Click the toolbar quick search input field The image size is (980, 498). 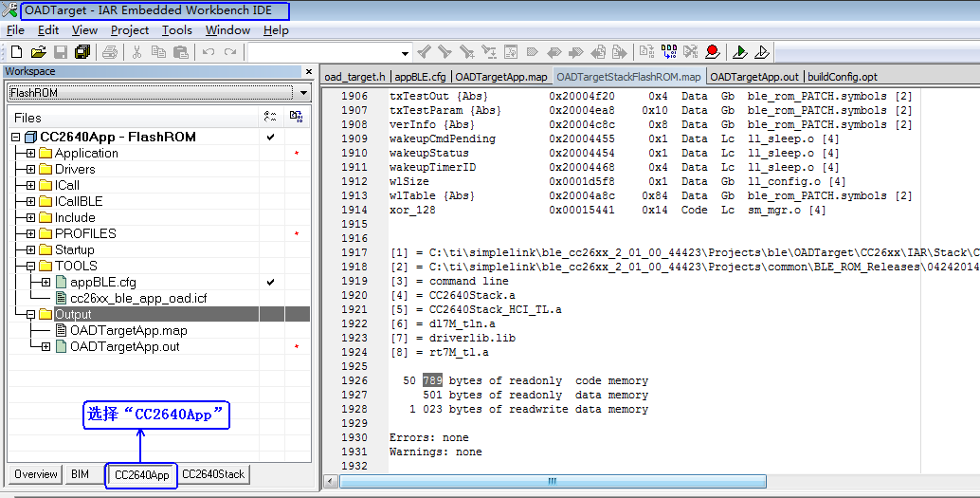pyautogui.click(x=324, y=52)
